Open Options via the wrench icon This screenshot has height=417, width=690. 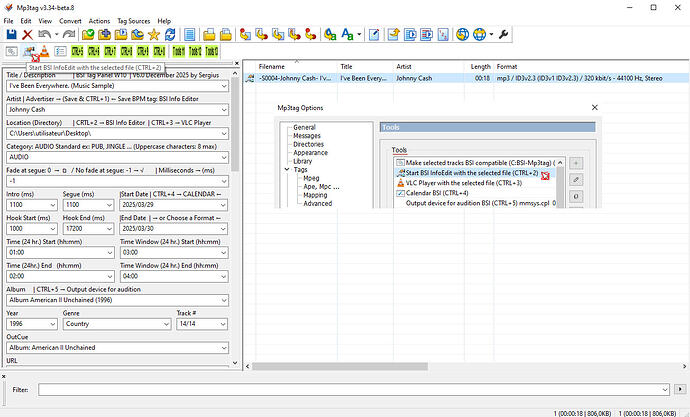[504, 34]
